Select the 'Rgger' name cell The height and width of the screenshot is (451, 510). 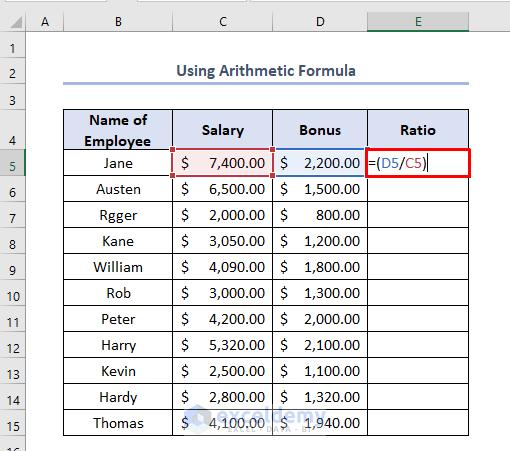pos(118,215)
